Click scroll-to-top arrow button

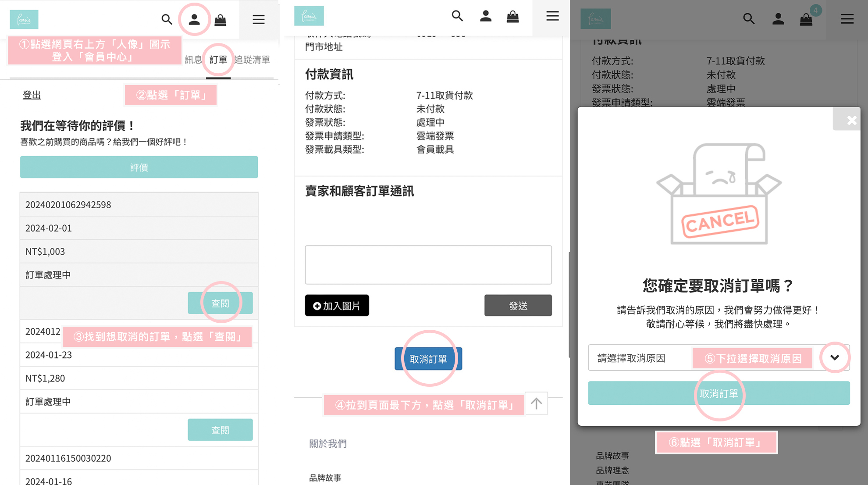536,403
